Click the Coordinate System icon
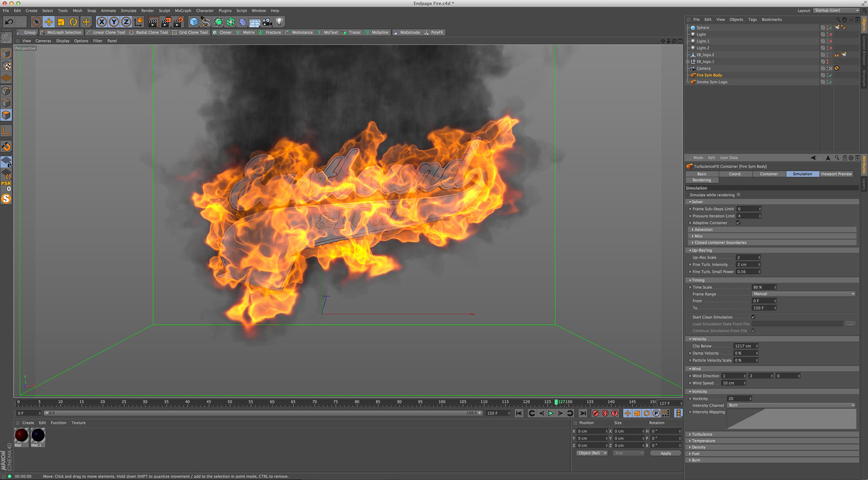The image size is (868, 480). [139, 22]
